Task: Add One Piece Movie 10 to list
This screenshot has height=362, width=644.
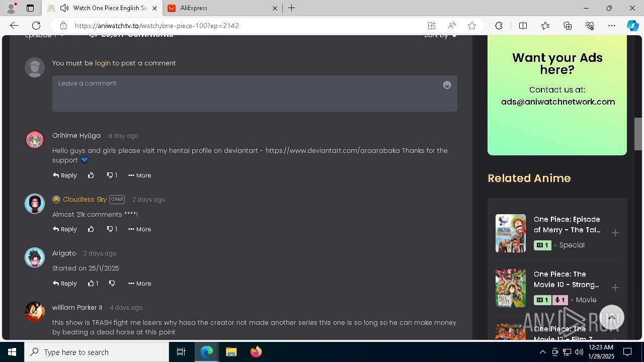Action: click(615, 288)
